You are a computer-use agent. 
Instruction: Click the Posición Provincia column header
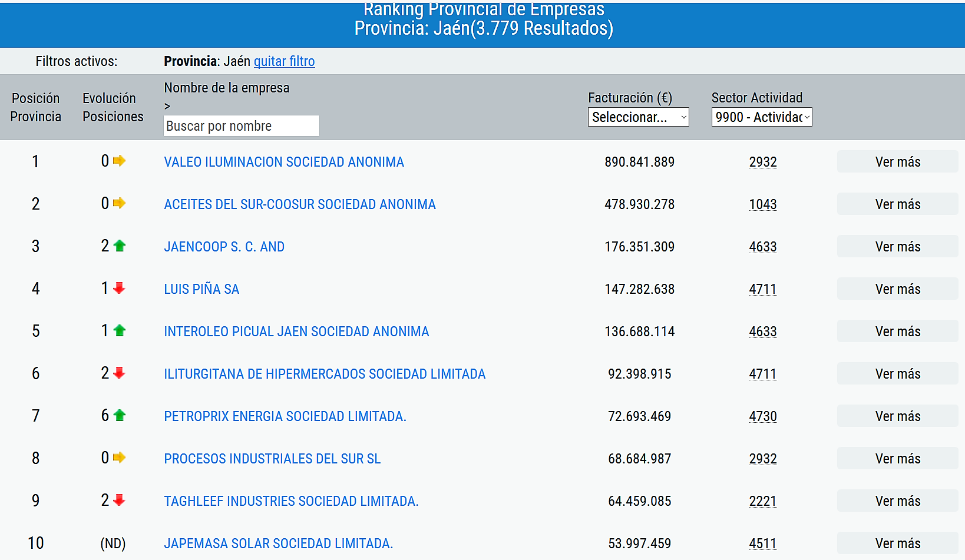click(36, 107)
